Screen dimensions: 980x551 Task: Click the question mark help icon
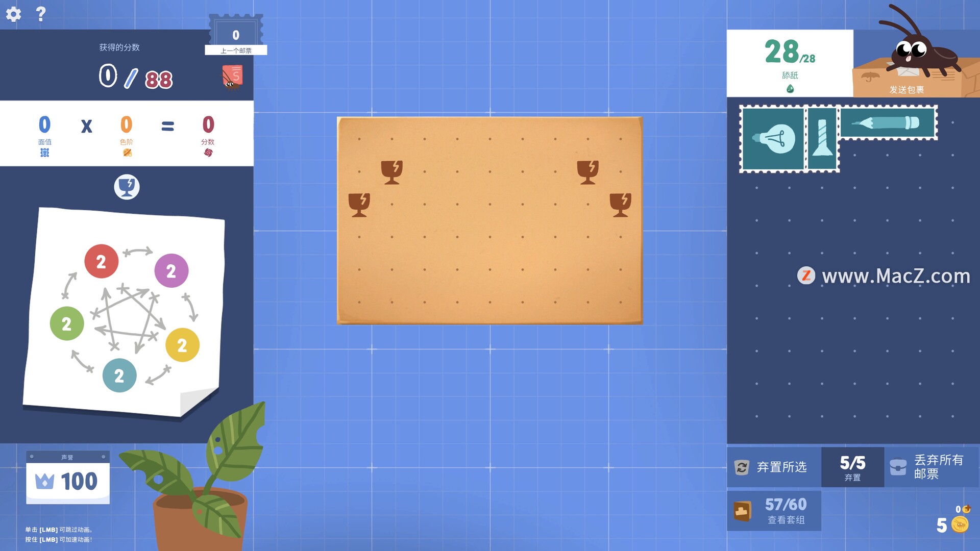[41, 14]
